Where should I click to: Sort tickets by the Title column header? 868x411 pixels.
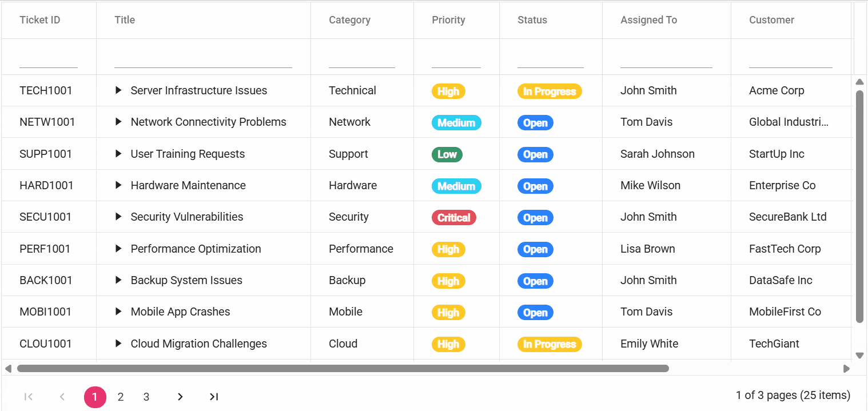pos(125,19)
